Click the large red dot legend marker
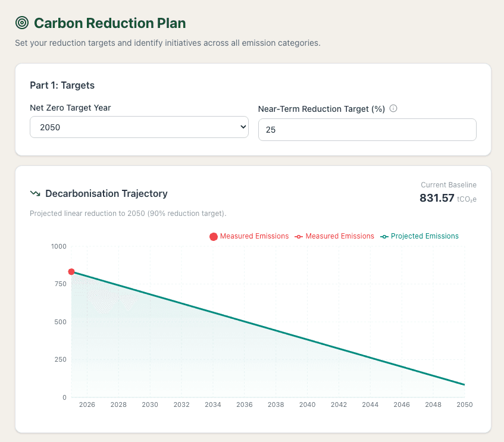Screen dimensions: 504x442 click(x=214, y=237)
